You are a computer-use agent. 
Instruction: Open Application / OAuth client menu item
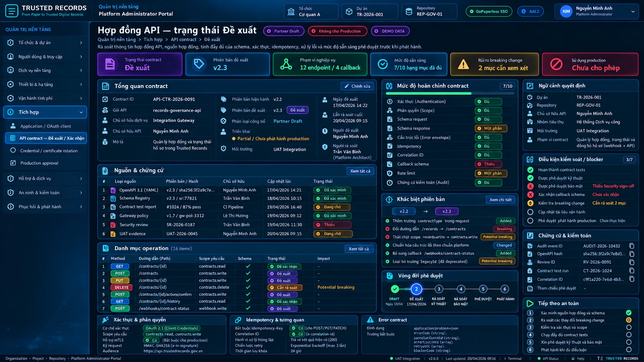coord(46,126)
